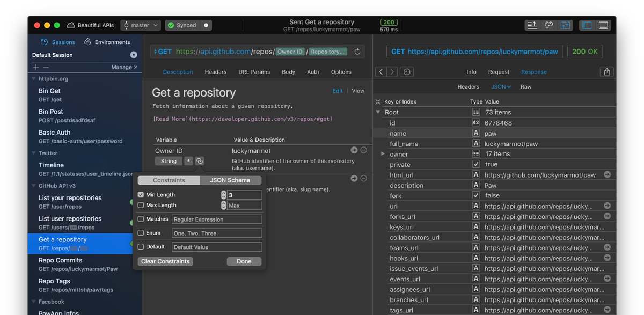Click the export lines-with-arrow toolbar icon
This screenshot has width=644, height=315.
pyautogui.click(x=532, y=25)
